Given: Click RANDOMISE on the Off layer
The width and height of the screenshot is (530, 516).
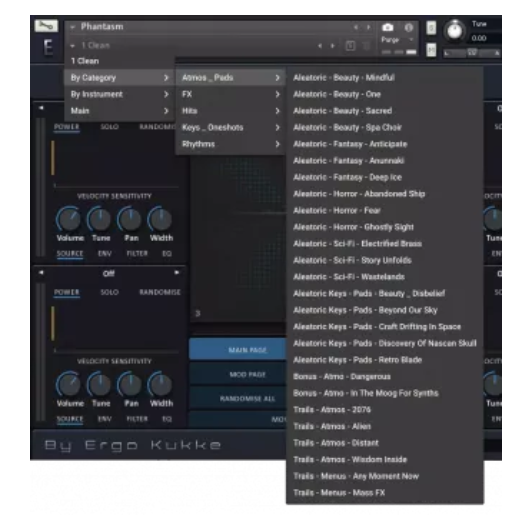Looking at the screenshot, I should [160, 292].
